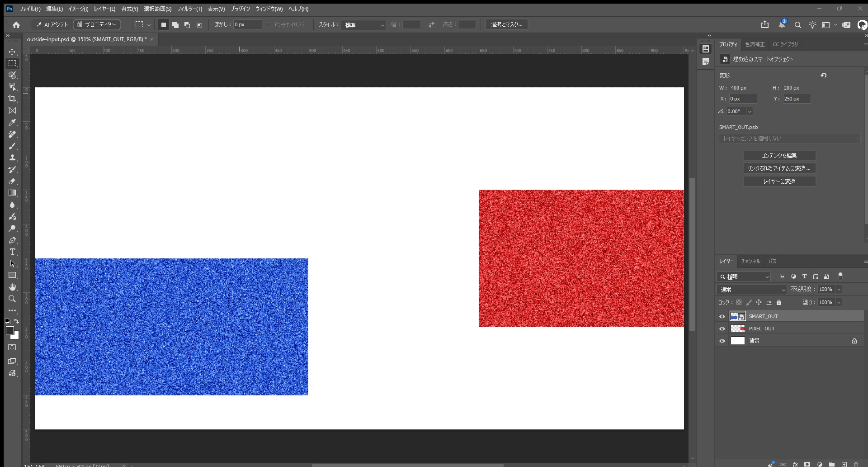Expand the 塗り fill dropdown arrow
This screenshot has width=868, height=467.
839,303
